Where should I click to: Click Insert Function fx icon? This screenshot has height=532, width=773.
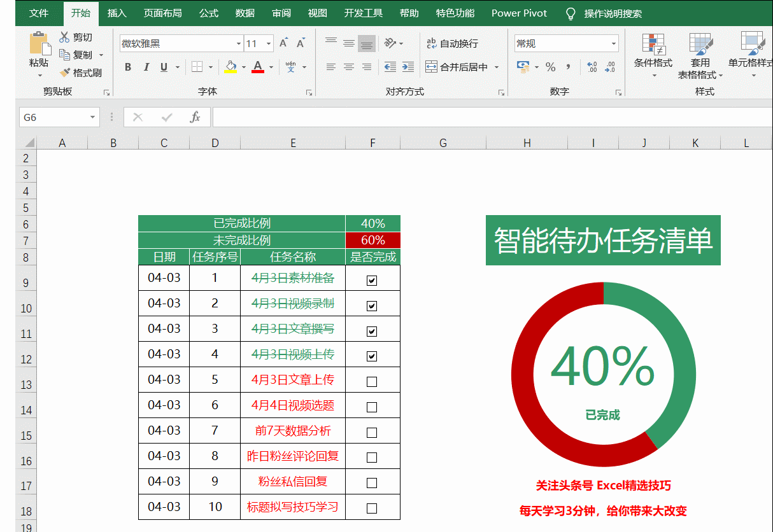[195, 117]
